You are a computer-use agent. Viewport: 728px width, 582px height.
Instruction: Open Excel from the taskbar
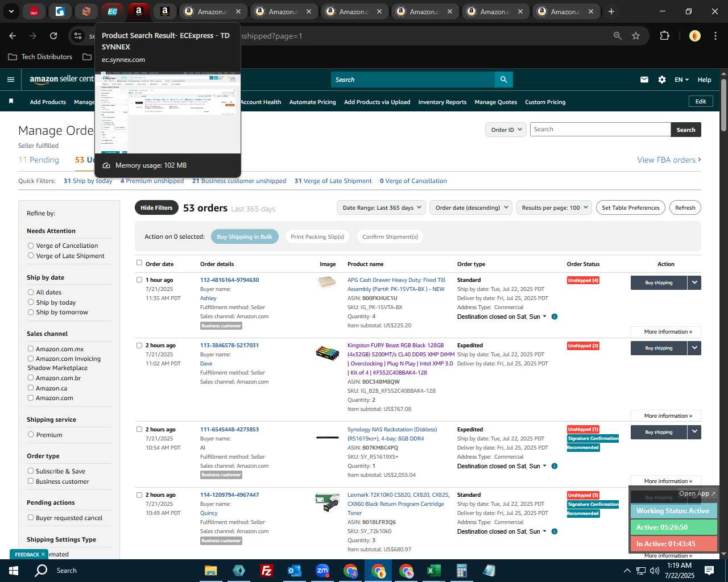pos(434,571)
